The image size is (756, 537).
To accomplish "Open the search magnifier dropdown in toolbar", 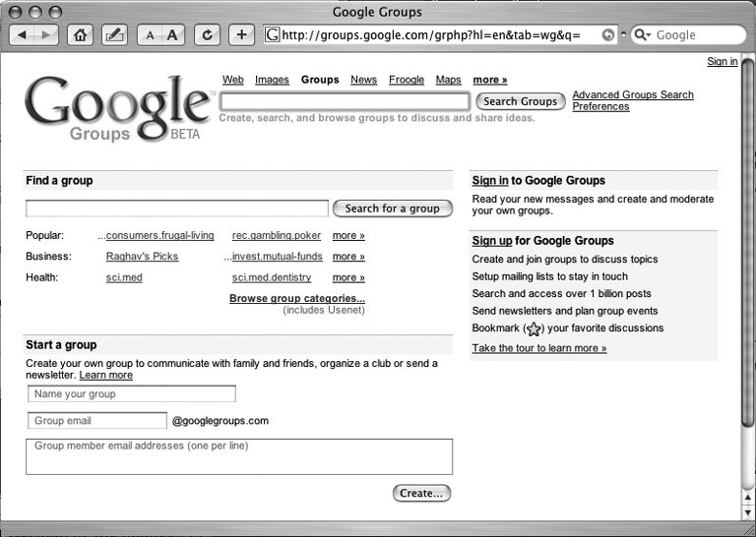I will click(x=643, y=34).
